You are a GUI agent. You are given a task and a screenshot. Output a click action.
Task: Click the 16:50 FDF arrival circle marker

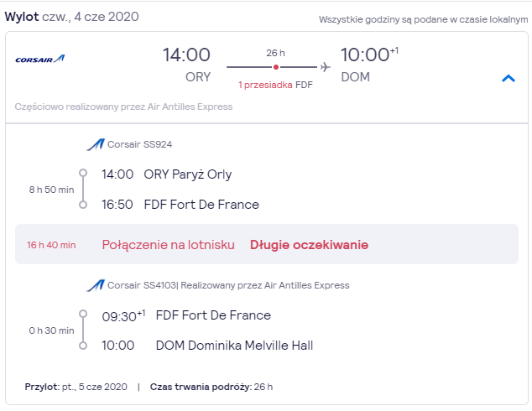(83, 205)
